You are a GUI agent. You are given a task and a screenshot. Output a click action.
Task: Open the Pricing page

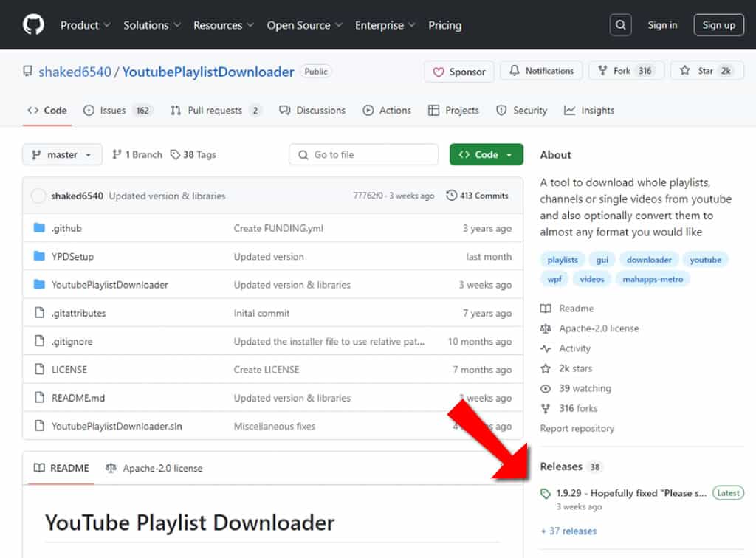(444, 25)
